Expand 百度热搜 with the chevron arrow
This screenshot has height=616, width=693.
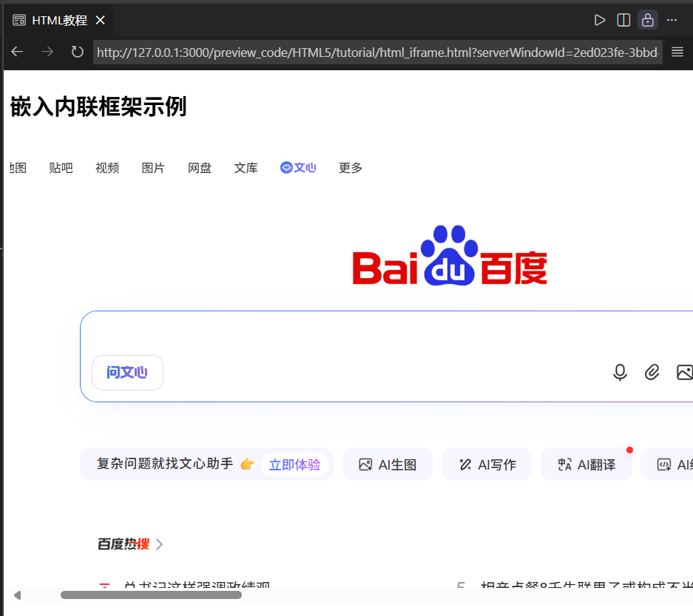pyautogui.click(x=160, y=545)
